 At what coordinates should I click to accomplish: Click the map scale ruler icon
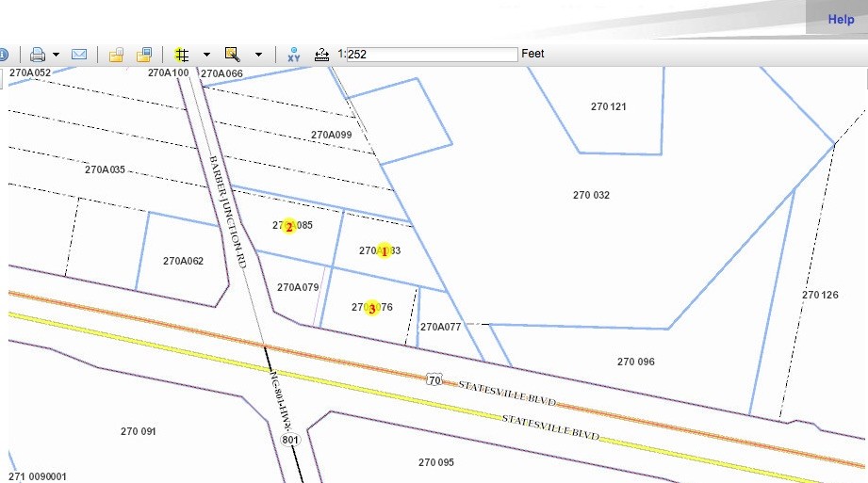pyautogui.click(x=321, y=55)
